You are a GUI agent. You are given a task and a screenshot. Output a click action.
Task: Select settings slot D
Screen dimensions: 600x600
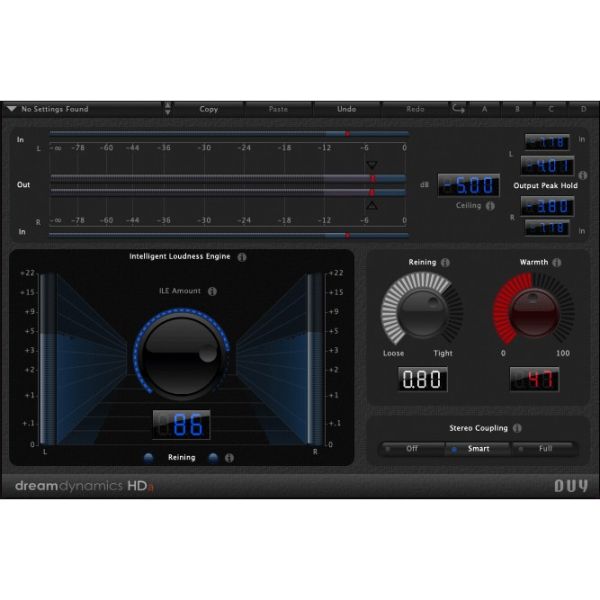click(584, 109)
